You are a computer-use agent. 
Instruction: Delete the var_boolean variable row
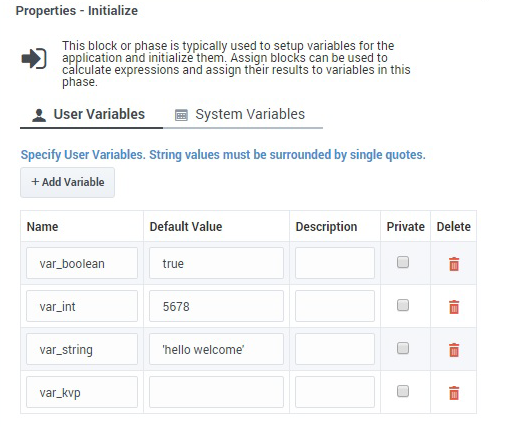tap(454, 264)
